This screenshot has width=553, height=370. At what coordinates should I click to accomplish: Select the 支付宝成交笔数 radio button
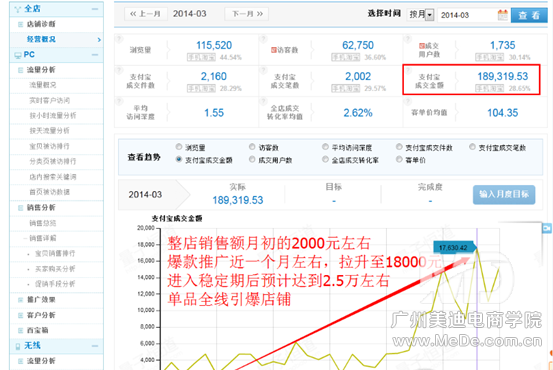tap(473, 147)
